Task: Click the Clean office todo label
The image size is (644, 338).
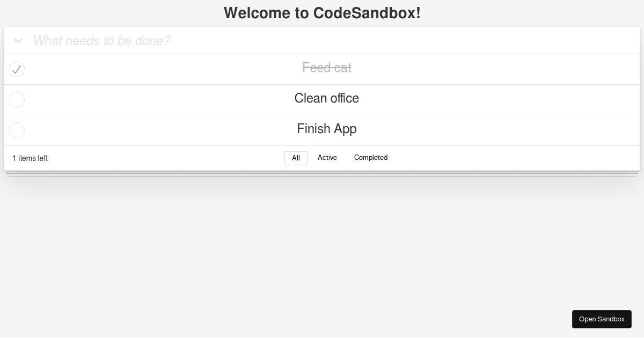Action: [x=326, y=98]
